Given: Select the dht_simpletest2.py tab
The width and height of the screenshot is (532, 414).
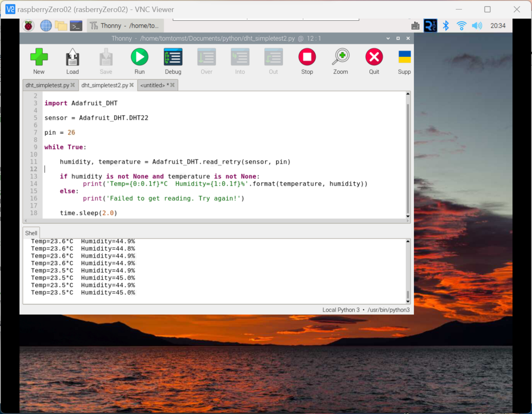Looking at the screenshot, I should coord(105,85).
